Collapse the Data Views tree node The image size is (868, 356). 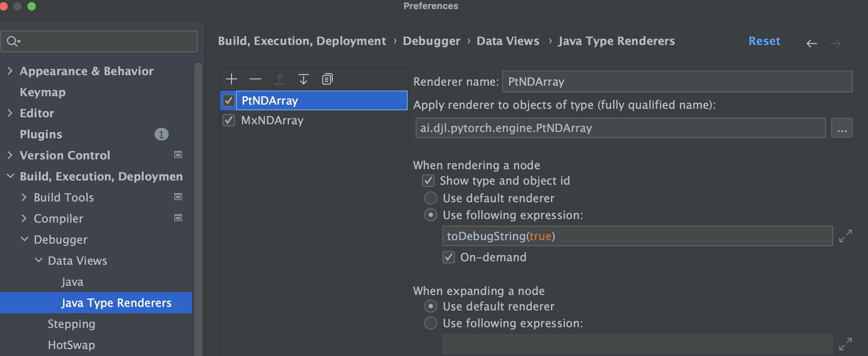[38, 261]
